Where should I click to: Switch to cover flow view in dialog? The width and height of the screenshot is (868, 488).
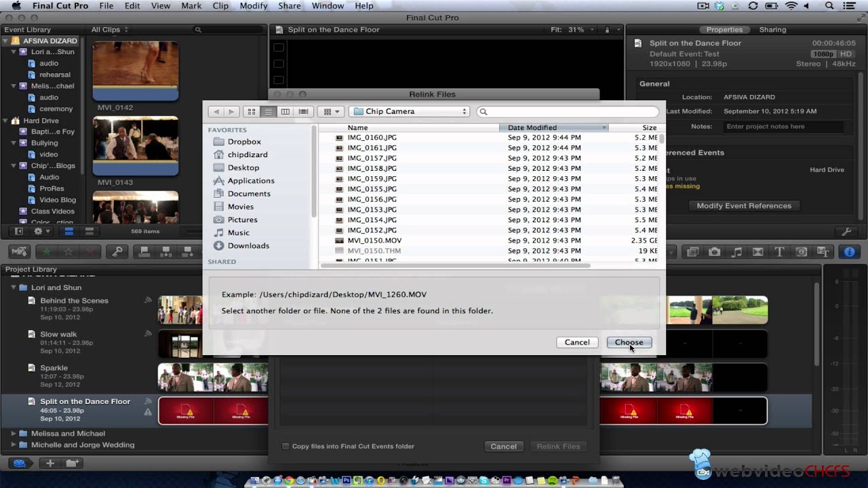[x=303, y=112]
